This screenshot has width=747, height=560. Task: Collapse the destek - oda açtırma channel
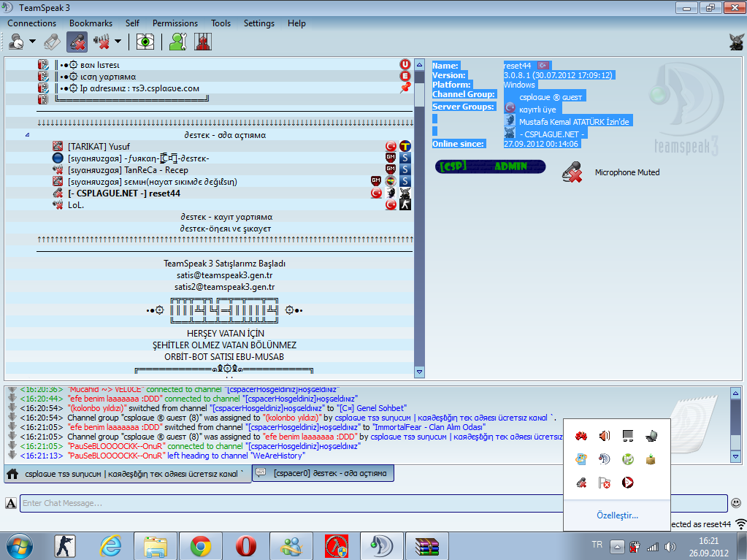click(28, 135)
